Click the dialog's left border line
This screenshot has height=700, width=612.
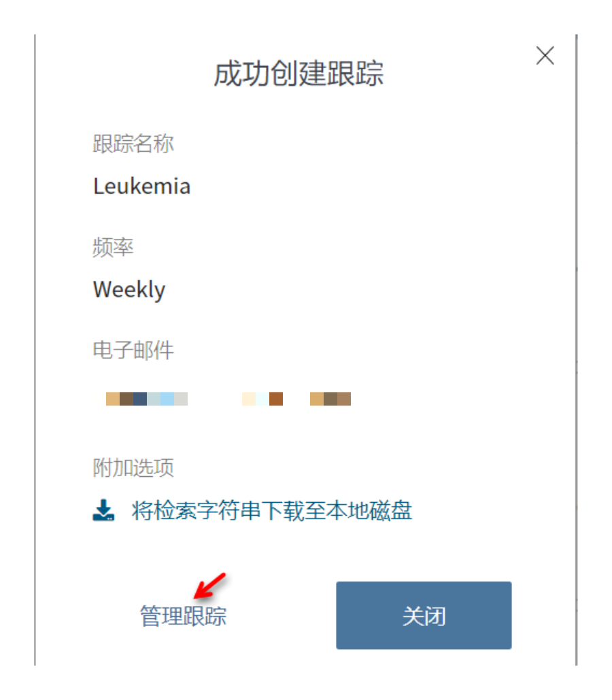coord(35,350)
